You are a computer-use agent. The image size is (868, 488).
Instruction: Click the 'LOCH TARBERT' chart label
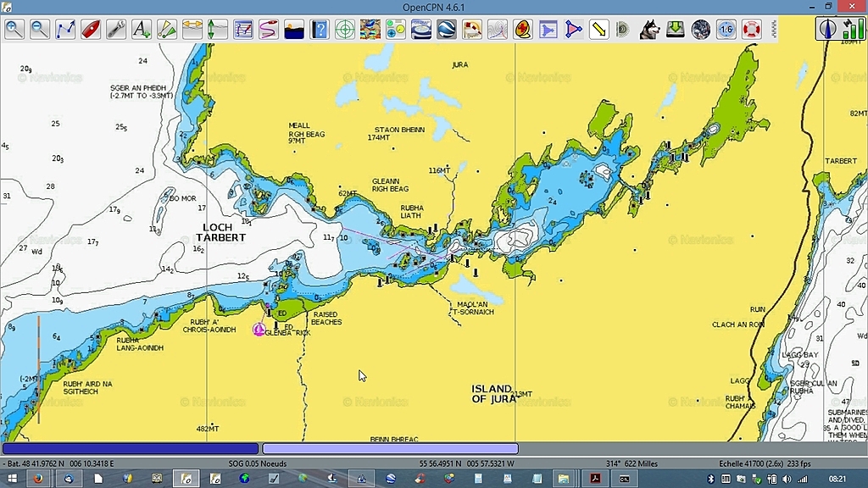point(220,232)
